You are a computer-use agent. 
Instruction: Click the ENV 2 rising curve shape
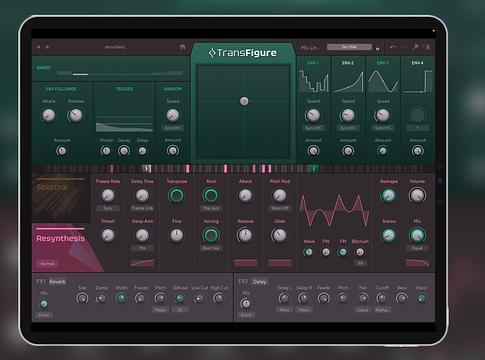coord(348,81)
